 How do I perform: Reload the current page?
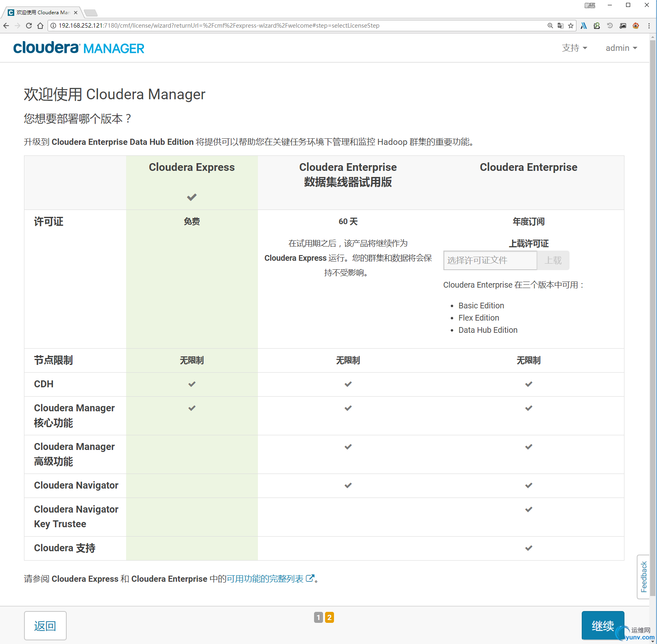pyautogui.click(x=29, y=26)
